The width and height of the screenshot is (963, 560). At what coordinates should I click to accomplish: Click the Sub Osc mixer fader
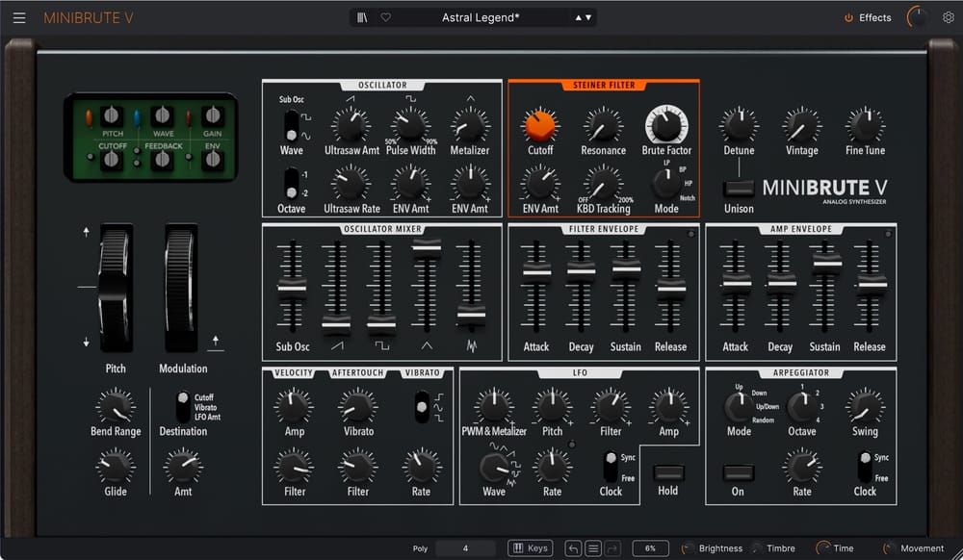pyautogui.click(x=292, y=289)
